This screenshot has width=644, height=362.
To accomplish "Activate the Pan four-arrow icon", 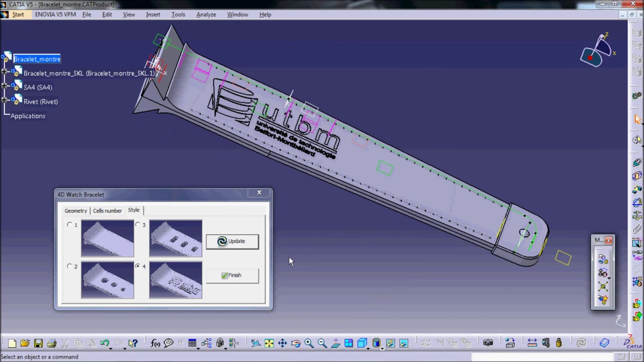I will point(282,343).
